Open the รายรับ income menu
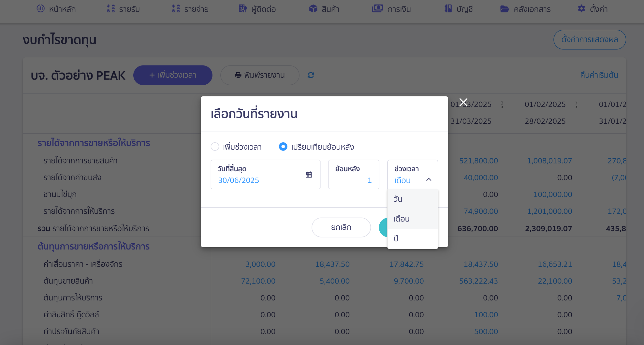The height and width of the screenshot is (345, 644). [123, 9]
